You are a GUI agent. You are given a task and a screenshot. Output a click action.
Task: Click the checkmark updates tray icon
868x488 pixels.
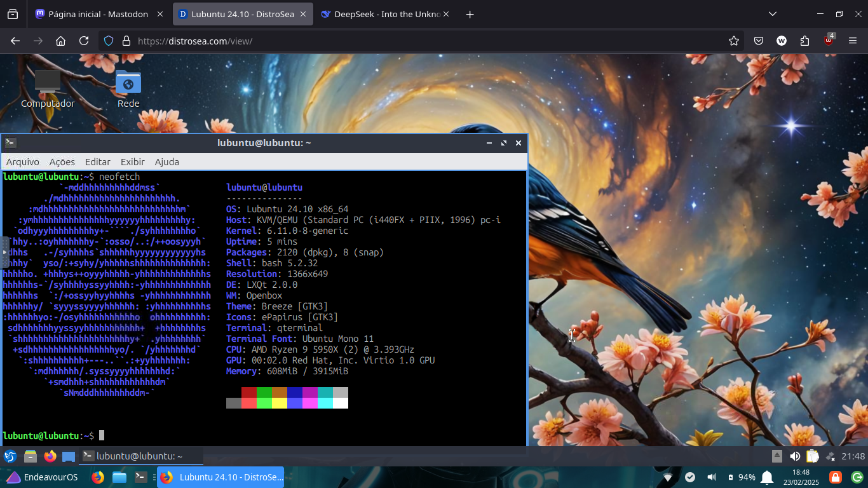click(690, 477)
